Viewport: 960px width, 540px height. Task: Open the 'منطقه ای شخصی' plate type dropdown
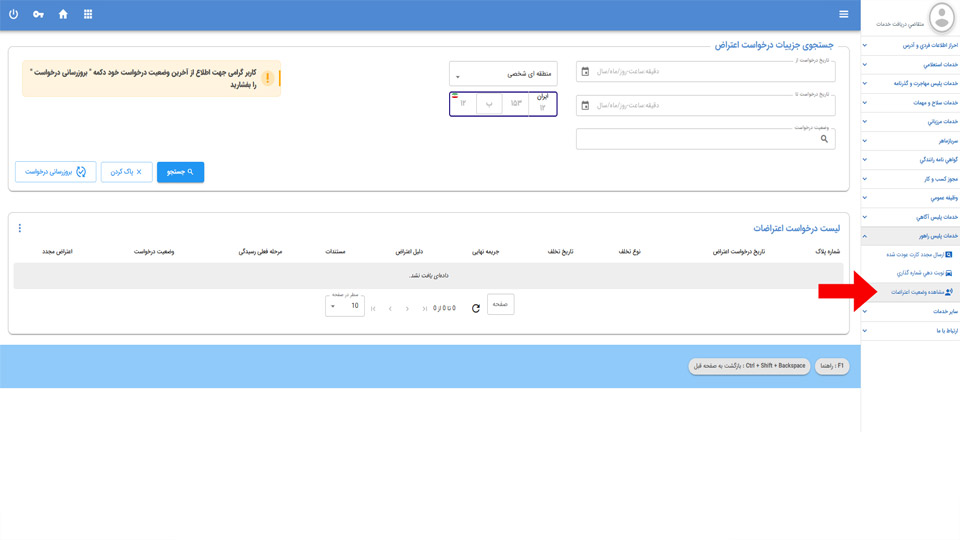coord(502,73)
